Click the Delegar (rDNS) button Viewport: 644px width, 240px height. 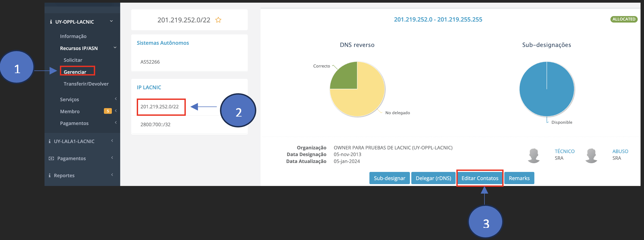coord(433,178)
